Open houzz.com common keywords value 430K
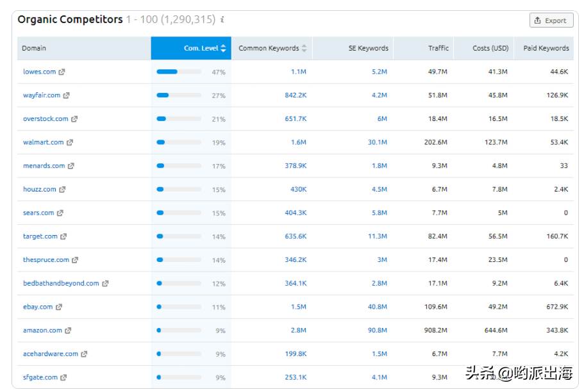584x392 pixels. (x=298, y=189)
